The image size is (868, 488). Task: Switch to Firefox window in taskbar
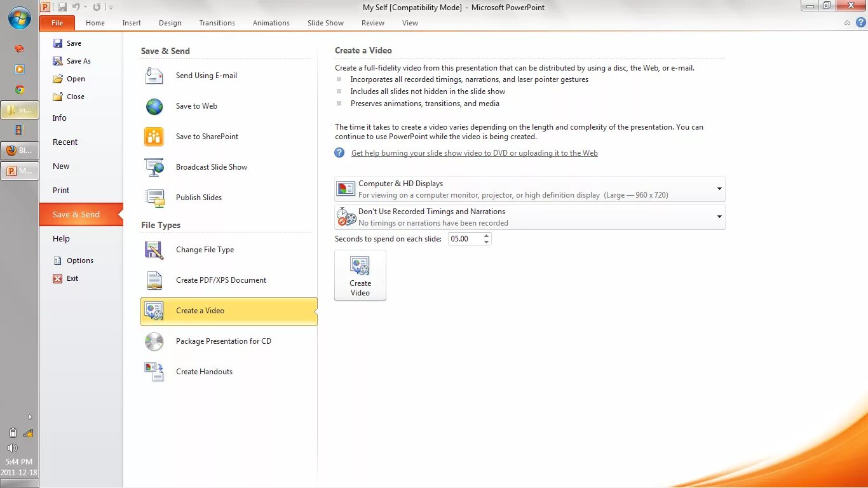[20, 151]
